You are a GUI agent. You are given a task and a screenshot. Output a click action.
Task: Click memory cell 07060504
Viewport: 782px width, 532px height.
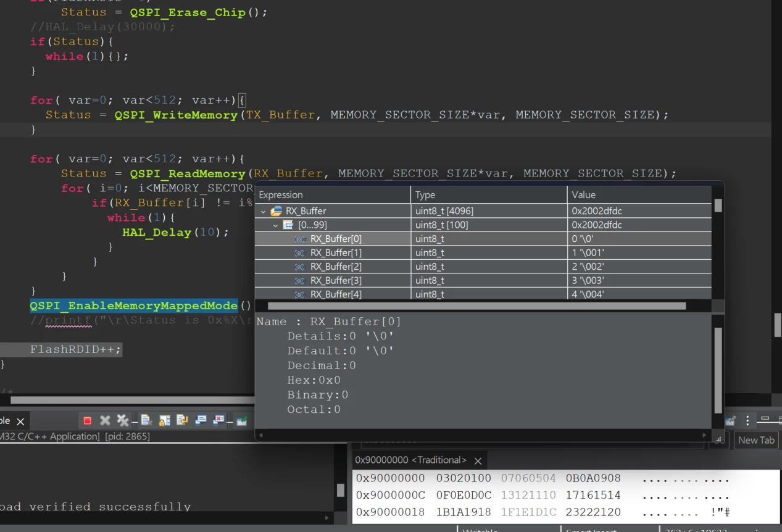pos(528,478)
